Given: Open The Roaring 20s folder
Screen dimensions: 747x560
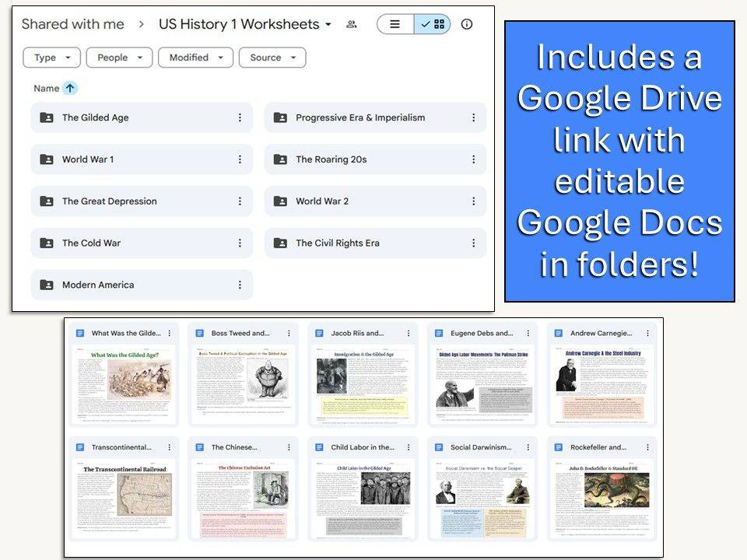Looking at the screenshot, I should (x=375, y=159).
